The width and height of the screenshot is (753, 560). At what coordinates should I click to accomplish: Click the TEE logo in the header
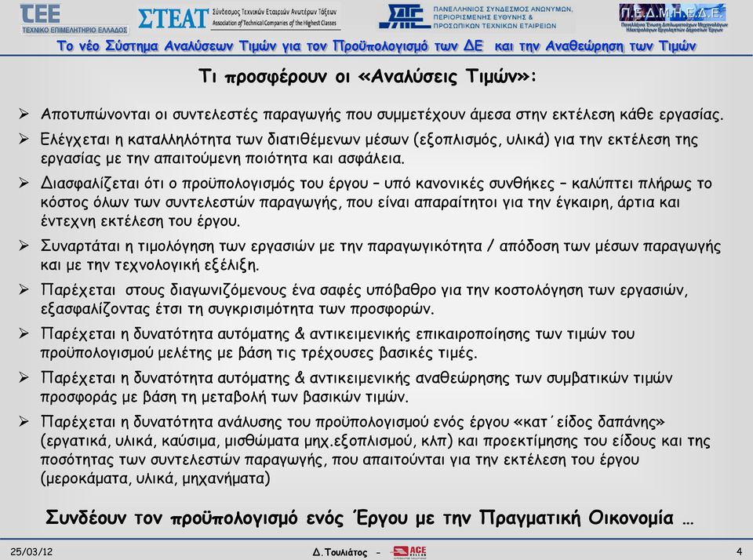coord(74,19)
